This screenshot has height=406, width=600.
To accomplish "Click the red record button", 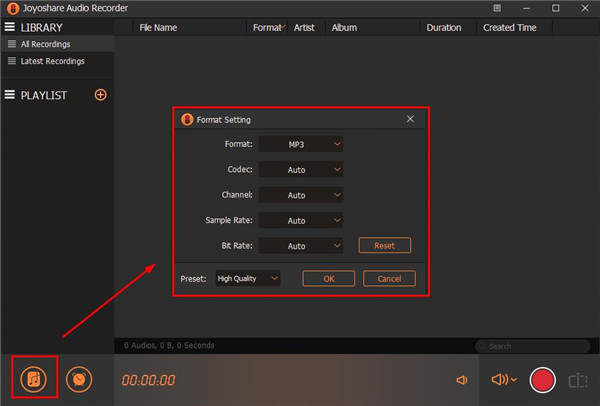I will click(542, 380).
